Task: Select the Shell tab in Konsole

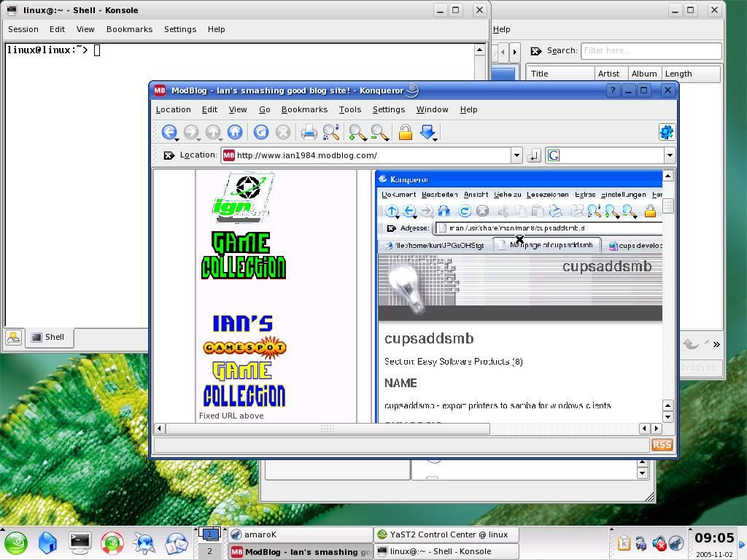Action: click(49, 338)
